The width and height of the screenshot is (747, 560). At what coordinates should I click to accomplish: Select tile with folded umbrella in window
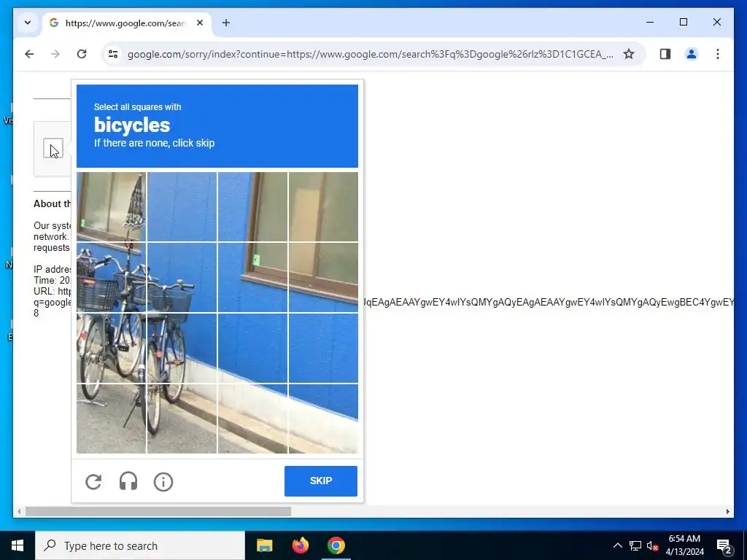point(111,206)
